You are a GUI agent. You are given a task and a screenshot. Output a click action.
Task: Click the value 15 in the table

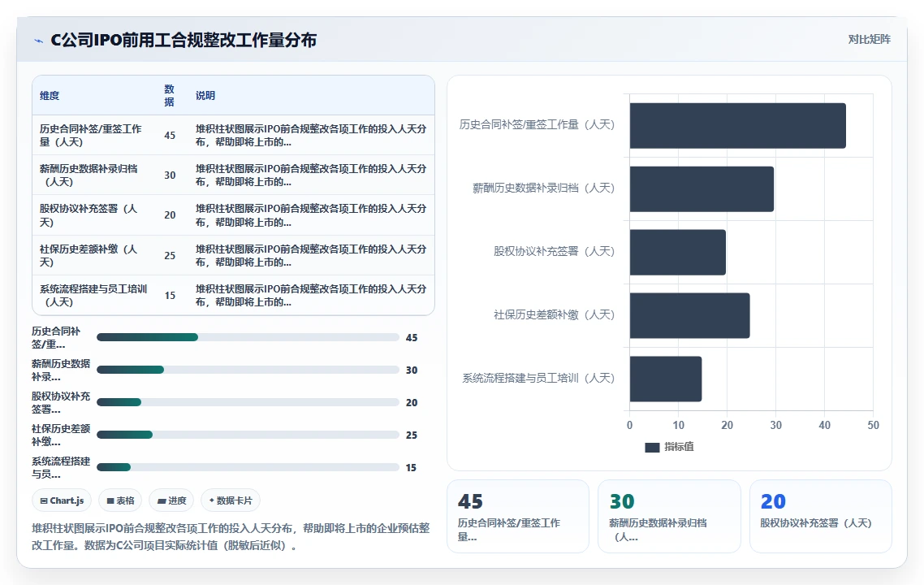pos(170,296)
